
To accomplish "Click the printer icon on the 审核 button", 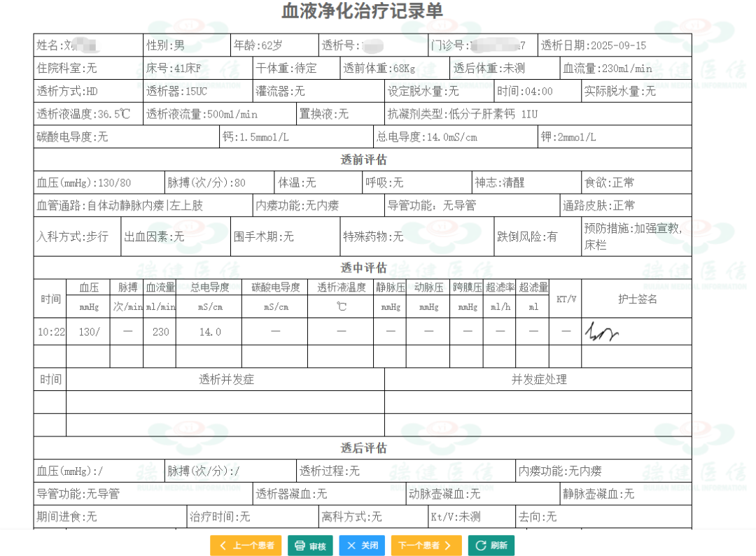I will pos(300,546).
